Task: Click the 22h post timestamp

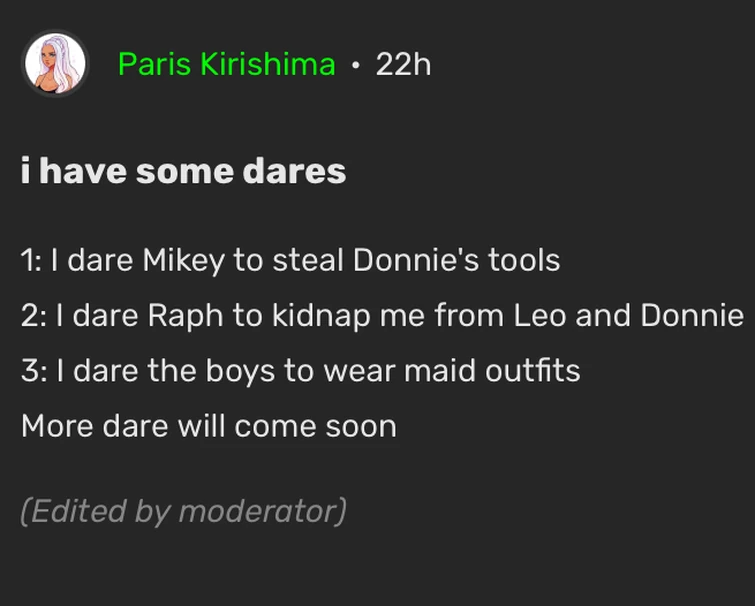Action: coord(403,64)
